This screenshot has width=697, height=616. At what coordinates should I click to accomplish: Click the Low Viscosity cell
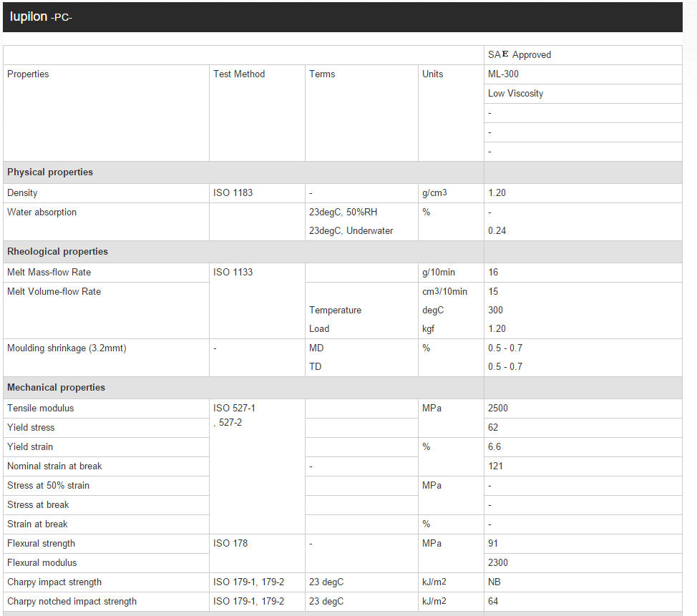pos(515,94)
